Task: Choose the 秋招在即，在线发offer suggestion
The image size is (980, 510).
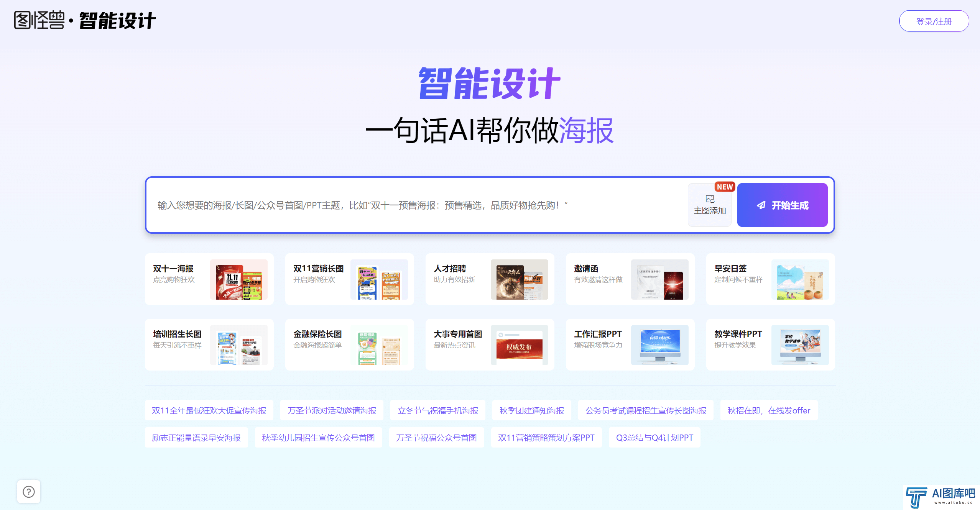Action: click(x=769, y=410)
